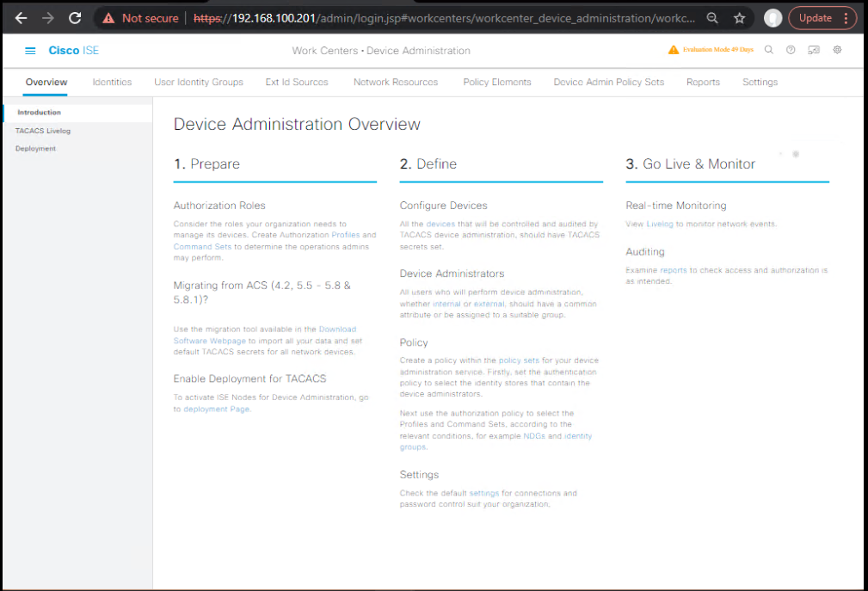The width and height of the screenshot is (868, 591).
Task: Click the Device Administration Overview heading
Action: point(297,125)
